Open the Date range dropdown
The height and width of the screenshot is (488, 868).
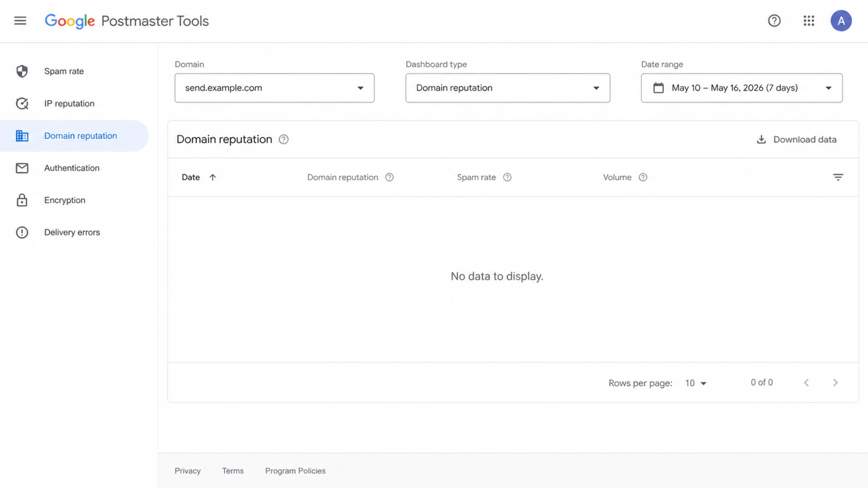pos(741,88)
